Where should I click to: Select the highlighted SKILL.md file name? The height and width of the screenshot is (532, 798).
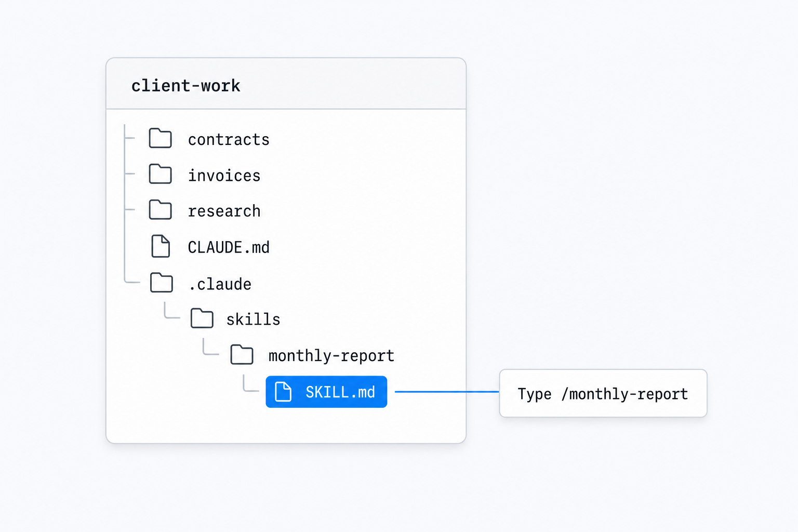(340, 392)
